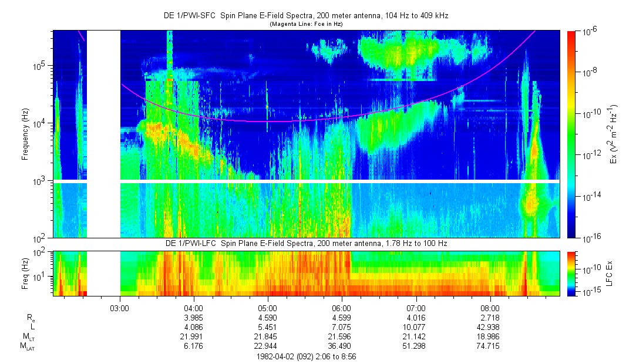Select the 03:00 time axis tick label

pos(119,308)
